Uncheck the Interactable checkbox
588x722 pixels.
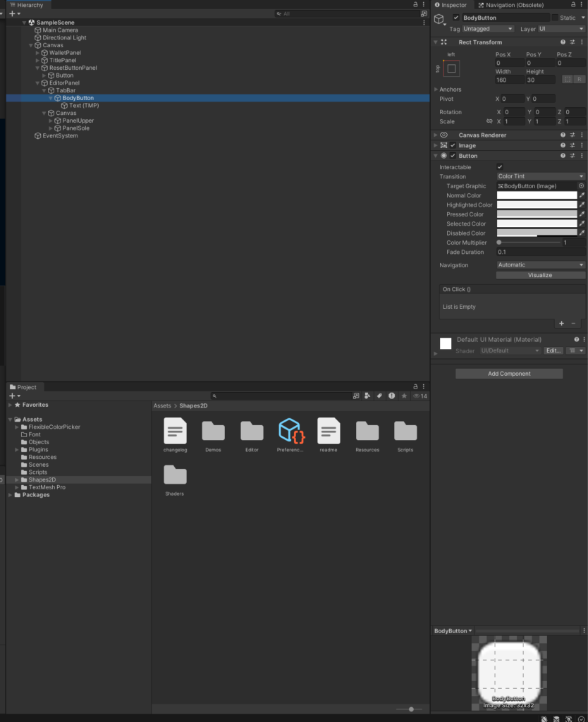(x=500, y=166)
